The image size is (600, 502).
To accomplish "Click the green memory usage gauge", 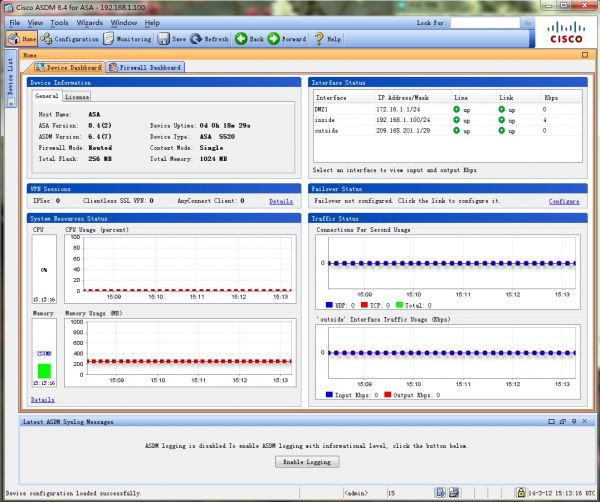I will tap(44, 371).
